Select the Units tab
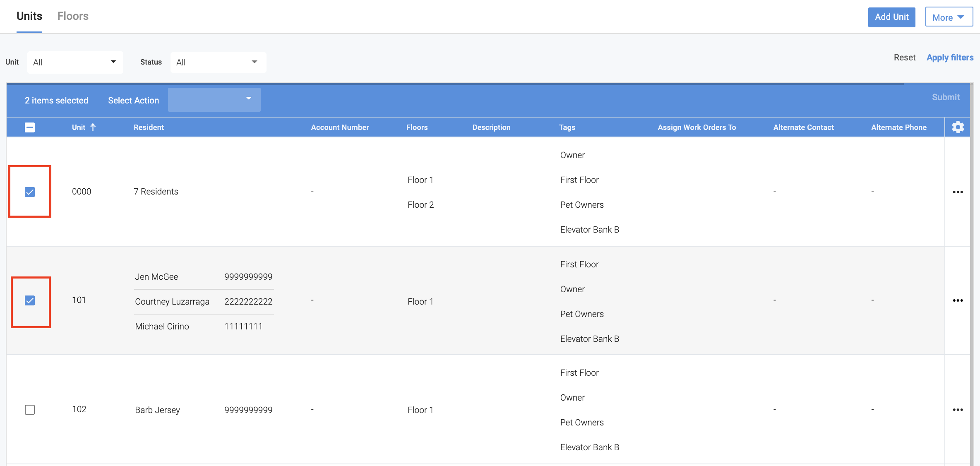Viewport: 980px width, 466px height. click(x=29, y=16)
